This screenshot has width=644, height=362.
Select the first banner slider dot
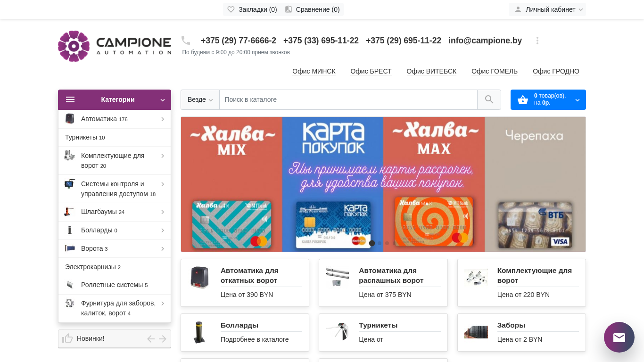point(372,243)
